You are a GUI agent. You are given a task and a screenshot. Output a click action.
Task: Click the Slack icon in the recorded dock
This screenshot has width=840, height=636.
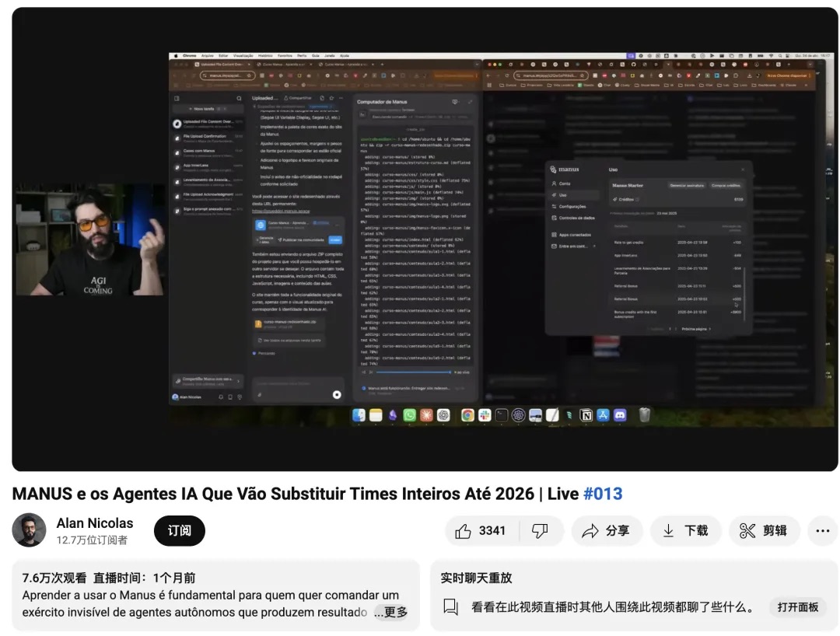coord(485,415)
